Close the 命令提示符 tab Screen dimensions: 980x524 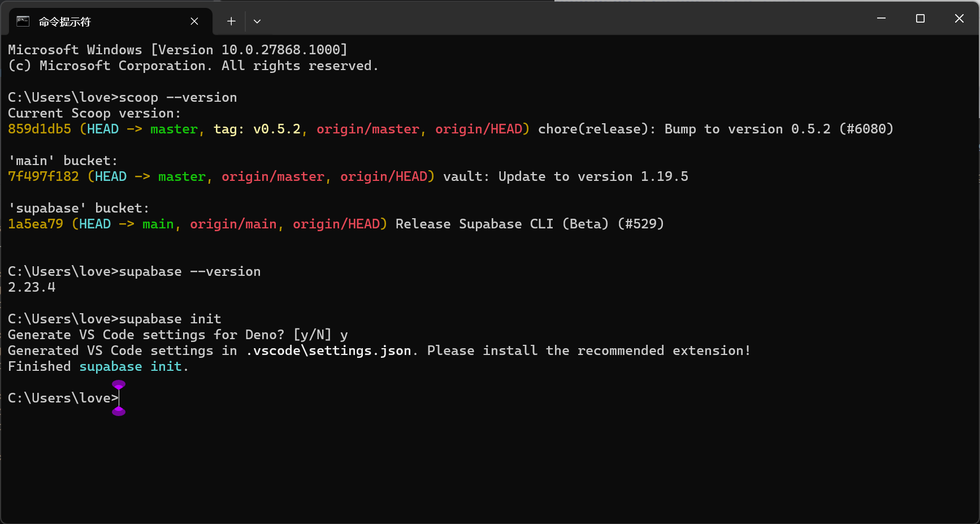(194, 21)
